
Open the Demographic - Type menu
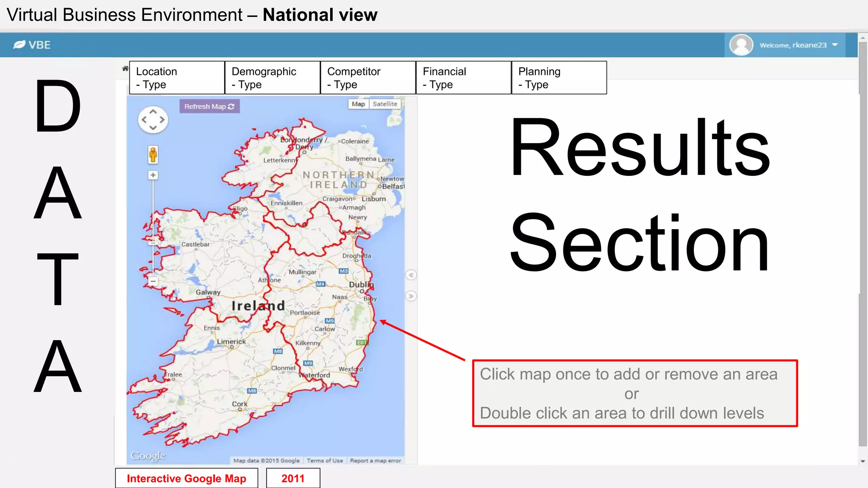click(272, 78)
